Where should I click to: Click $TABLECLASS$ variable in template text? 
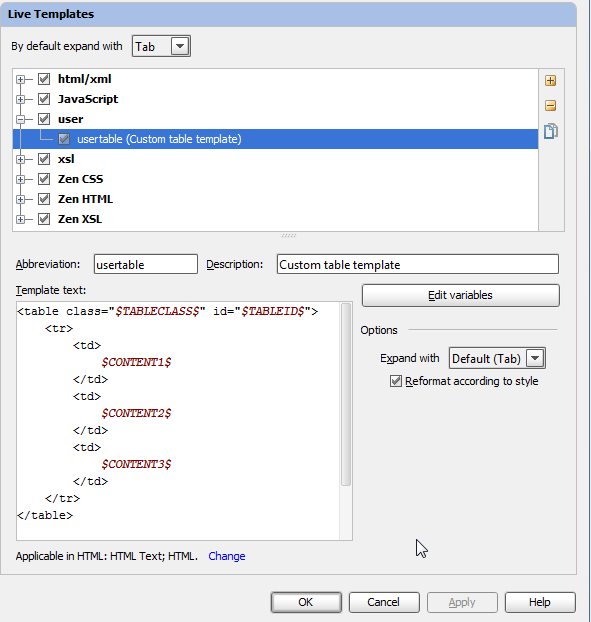coord(157,311)
